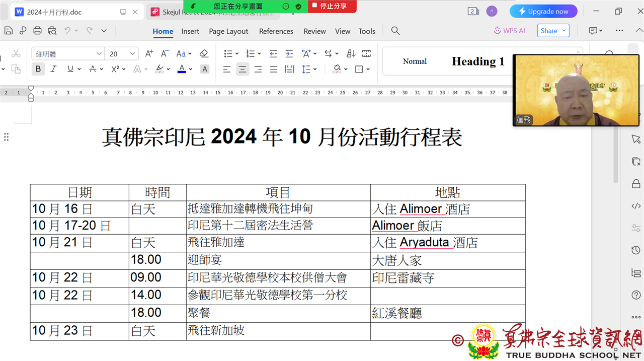Click the Save icon
Screen dimensions: 644x361
pos(9,31)
